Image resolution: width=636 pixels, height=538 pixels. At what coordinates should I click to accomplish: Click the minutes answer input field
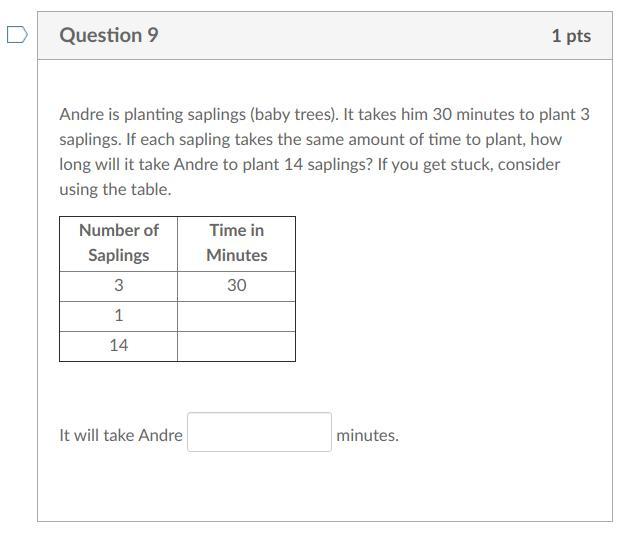(x=259, y=432)
